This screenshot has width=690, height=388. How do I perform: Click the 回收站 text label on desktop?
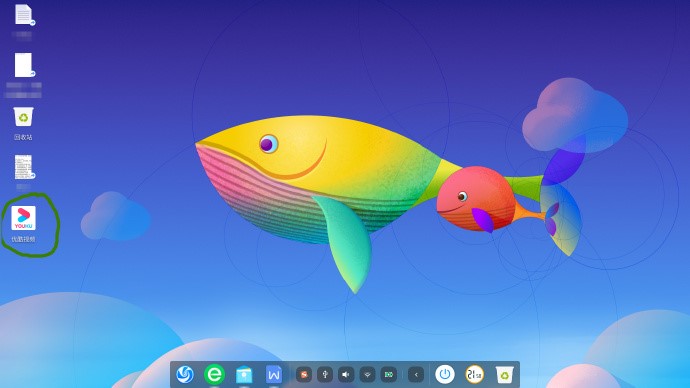click(x=23, y=137)
